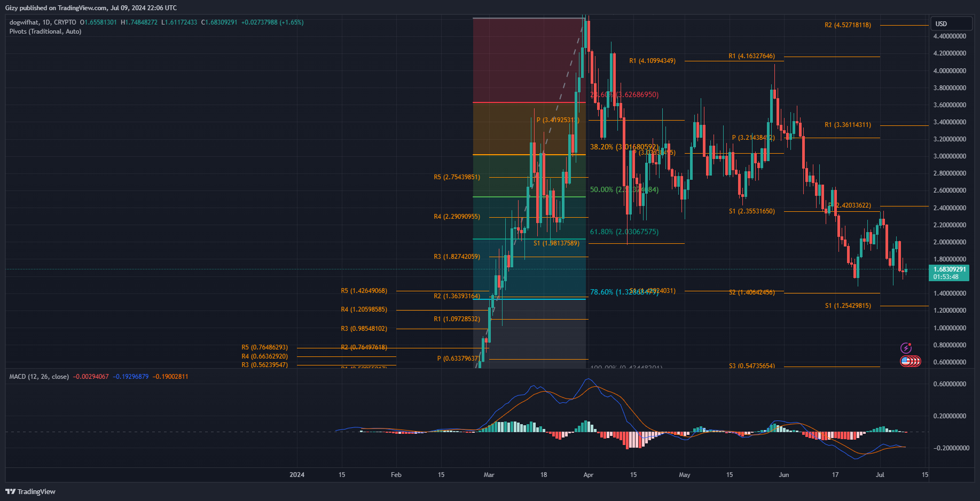Screen dimensions: 980x501
Task: Click the 0.60000000 MACD axis label
Action: coord(950,384)
